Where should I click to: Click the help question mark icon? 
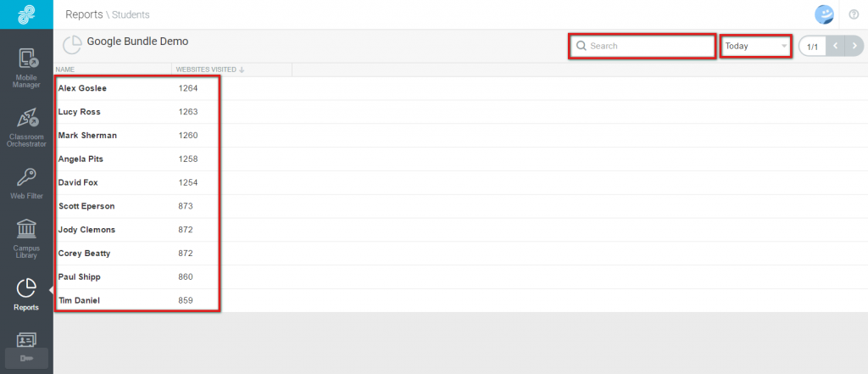point(853,14)
